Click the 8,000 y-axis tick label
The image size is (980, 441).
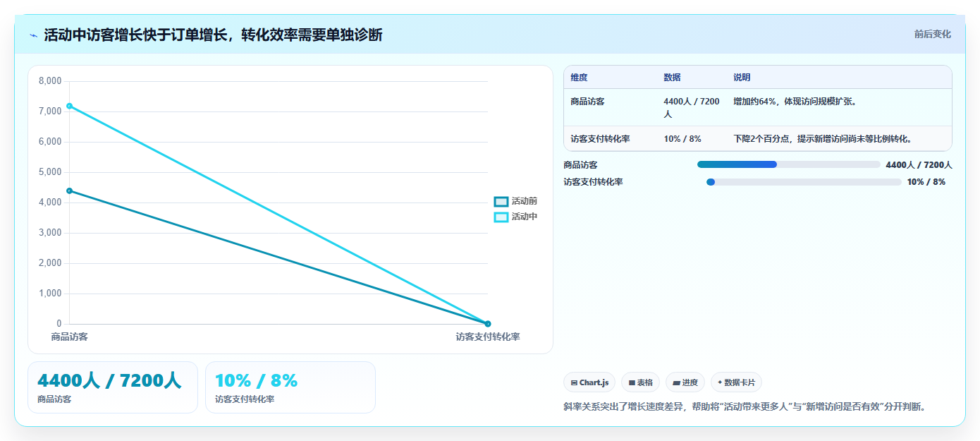[50, 81]
